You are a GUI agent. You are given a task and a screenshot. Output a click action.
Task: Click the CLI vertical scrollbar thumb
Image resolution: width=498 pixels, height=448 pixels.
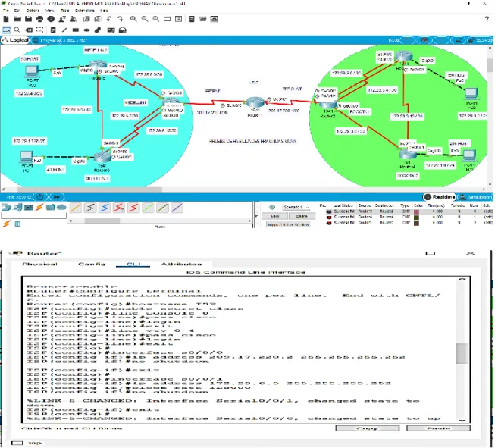[462, 353]
